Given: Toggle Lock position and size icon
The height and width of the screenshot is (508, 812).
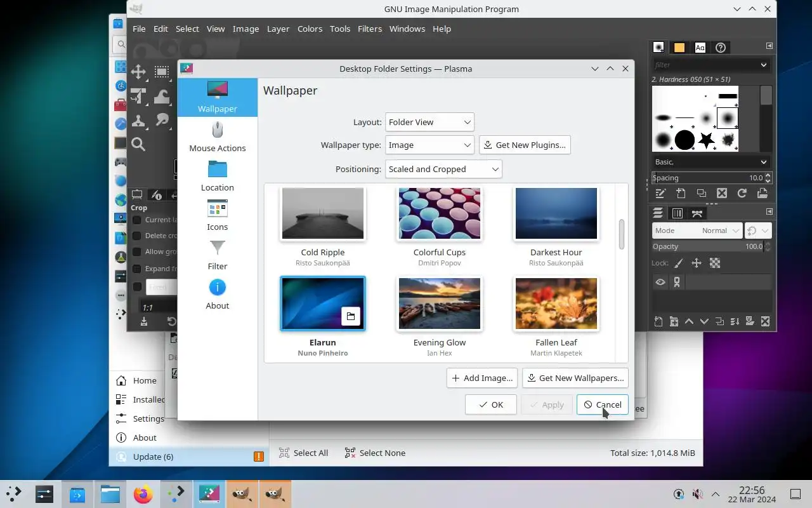Looking at the screenshot, I should point(697,263).
